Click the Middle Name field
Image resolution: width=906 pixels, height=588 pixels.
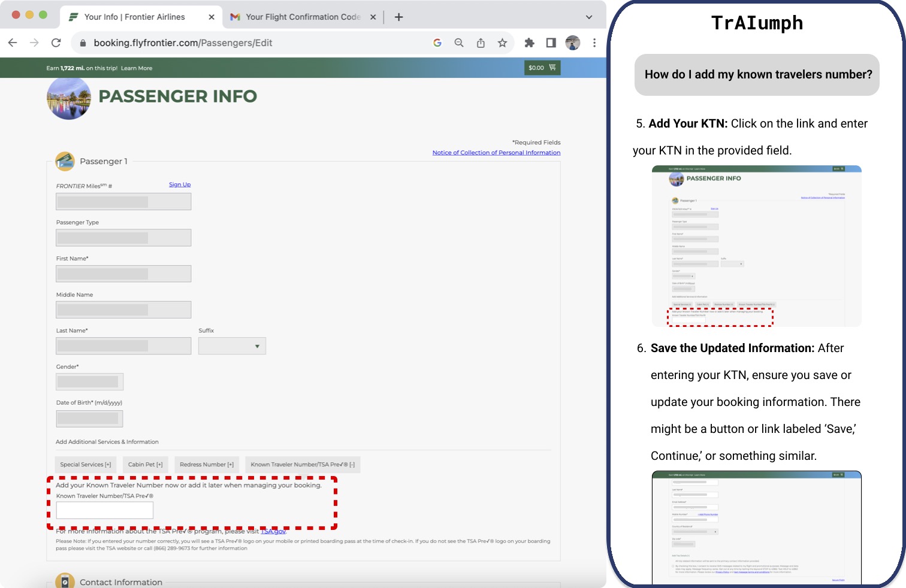click(x=123, y=310)
